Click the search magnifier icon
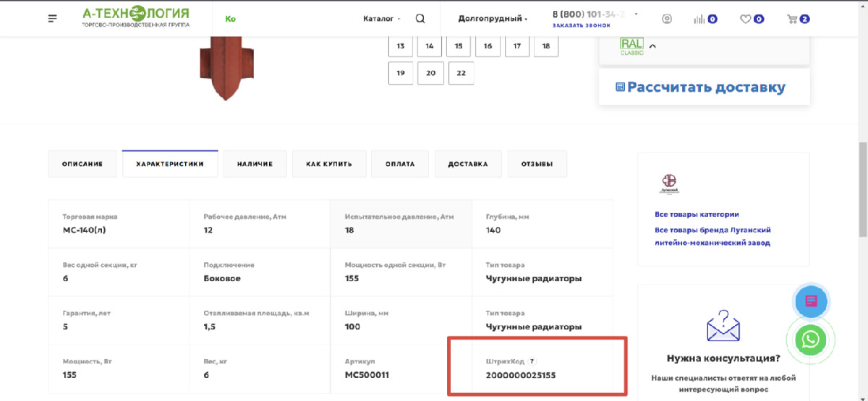This screenshot has height=401, width=868. pos(420,19)
